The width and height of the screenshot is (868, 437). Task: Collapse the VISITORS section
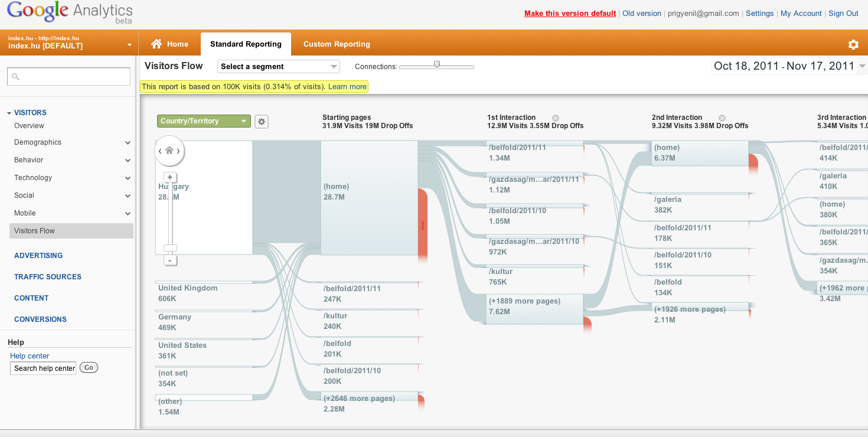pyautogui.click(x=9, y=113)
